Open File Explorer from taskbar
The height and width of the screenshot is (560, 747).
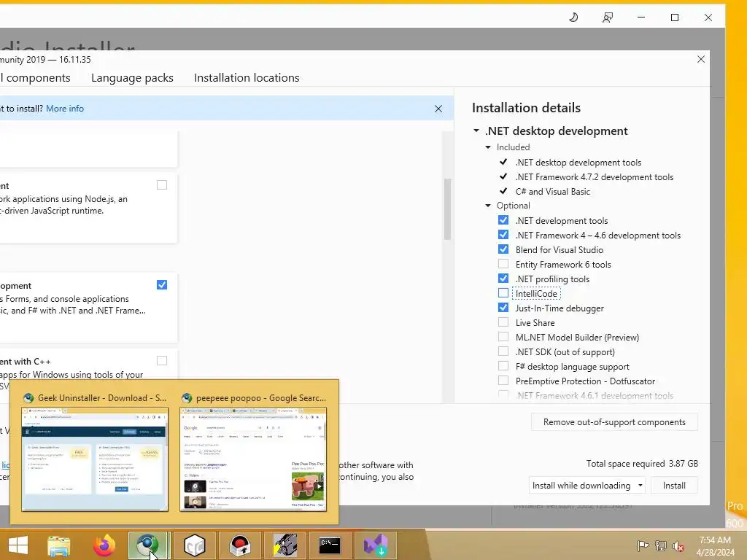click(x=58, y=545)
